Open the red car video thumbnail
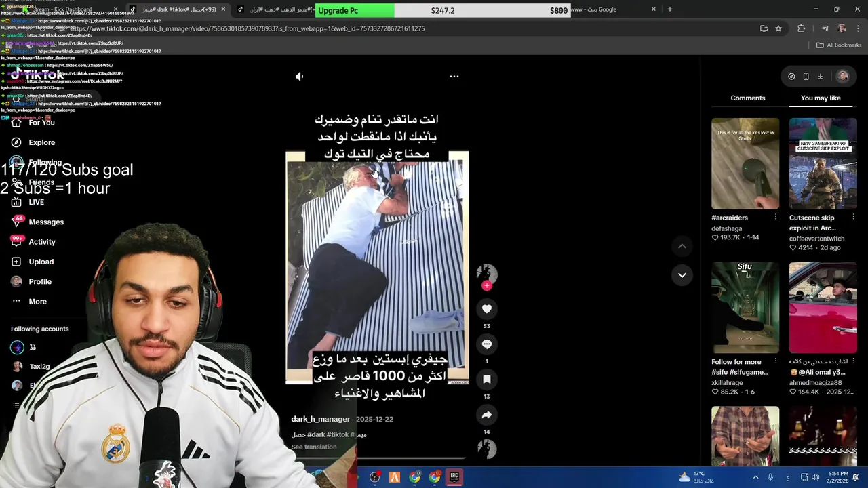Screen dimensions: 868x488 click(x=823, y=308)
